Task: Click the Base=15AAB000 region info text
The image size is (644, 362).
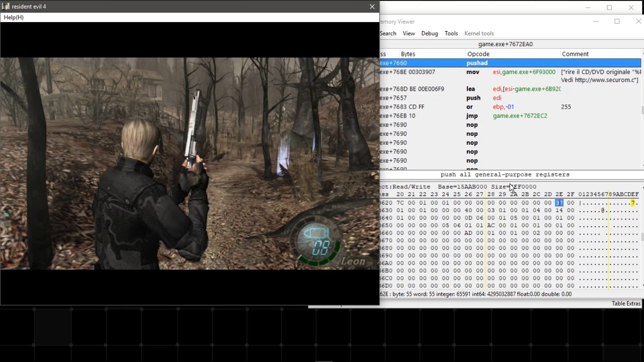Action: (462, 187)
